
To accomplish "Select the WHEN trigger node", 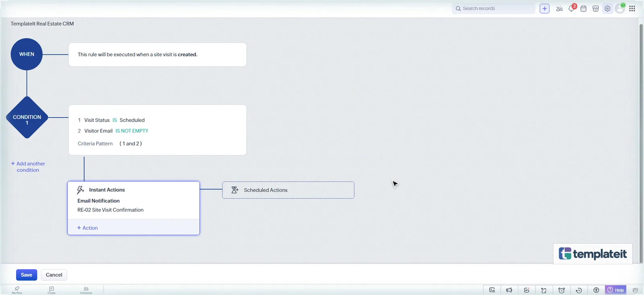I will (27, 54).
